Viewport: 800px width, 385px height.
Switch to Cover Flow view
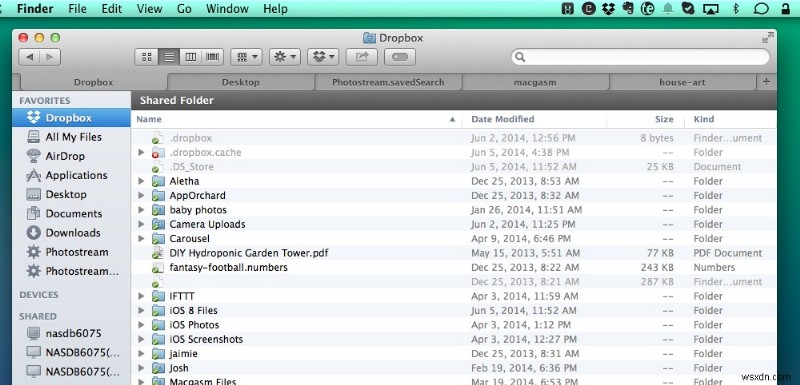pos(212,57)
